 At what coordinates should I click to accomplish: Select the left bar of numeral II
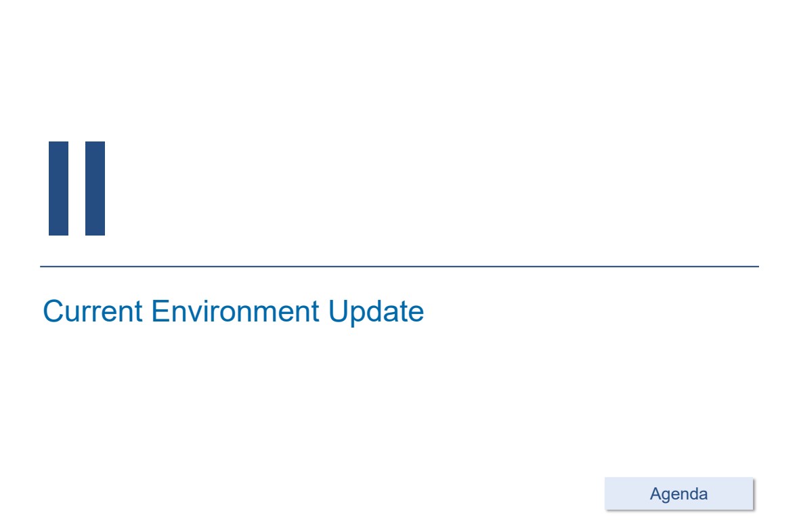pos(59,188)
